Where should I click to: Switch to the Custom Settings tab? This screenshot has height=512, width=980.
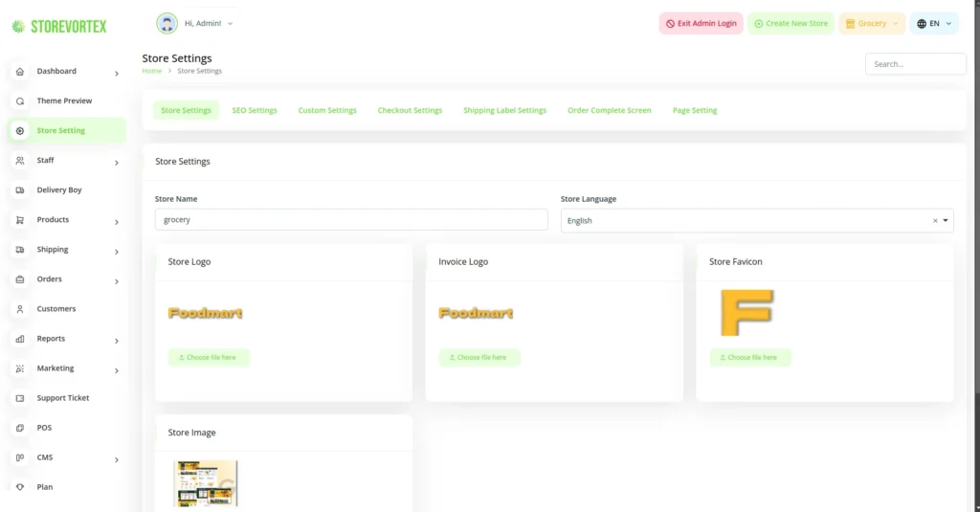point(327,110)
